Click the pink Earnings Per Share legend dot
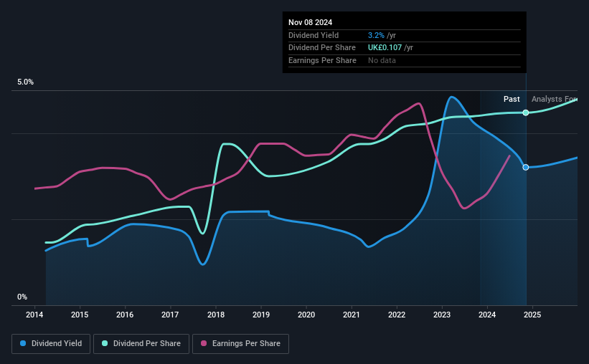Viewport: 589px width, 364px height. coord(204,343)
